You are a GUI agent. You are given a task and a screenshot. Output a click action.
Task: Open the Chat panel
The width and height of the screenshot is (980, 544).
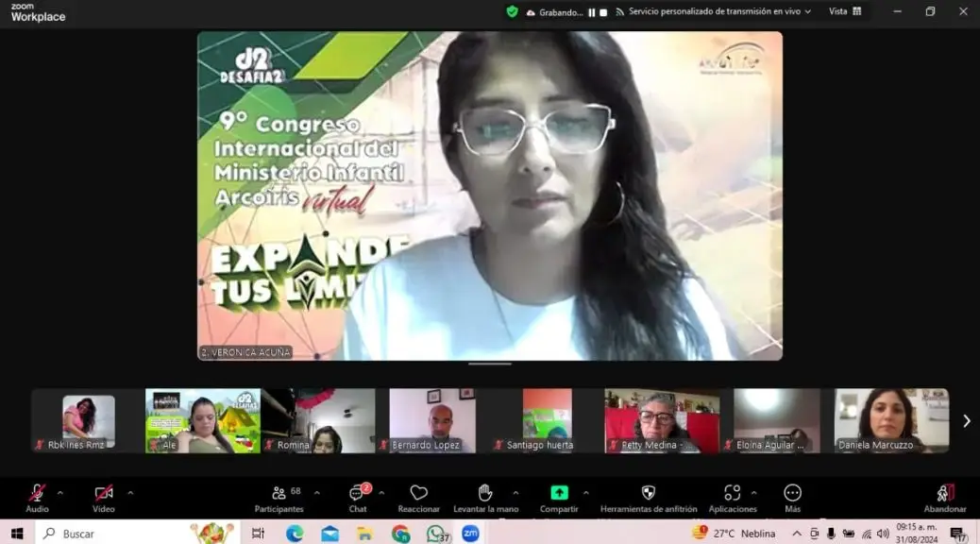[x=358, y=499]
